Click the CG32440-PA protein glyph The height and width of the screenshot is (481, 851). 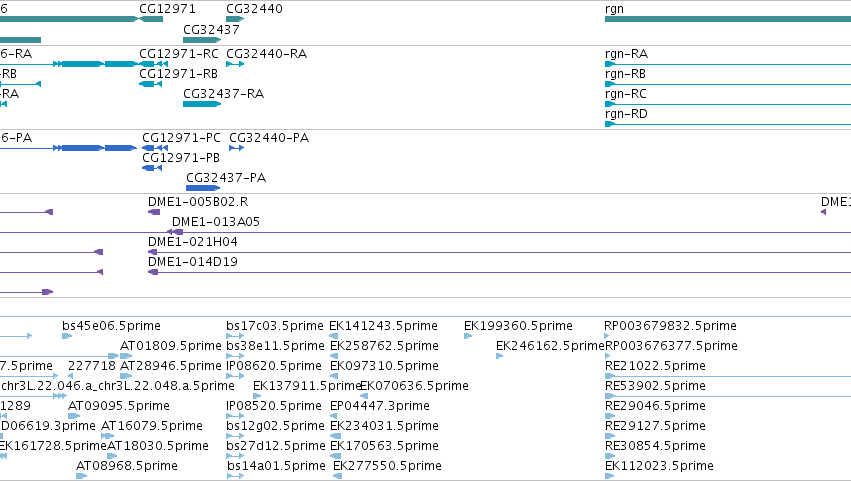236,148
